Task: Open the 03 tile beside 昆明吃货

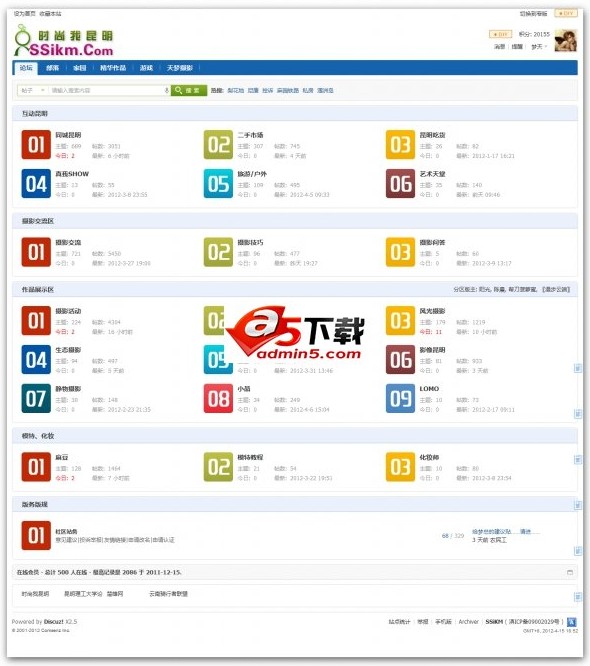Action: pyautogui.click(x=400, y=145)
